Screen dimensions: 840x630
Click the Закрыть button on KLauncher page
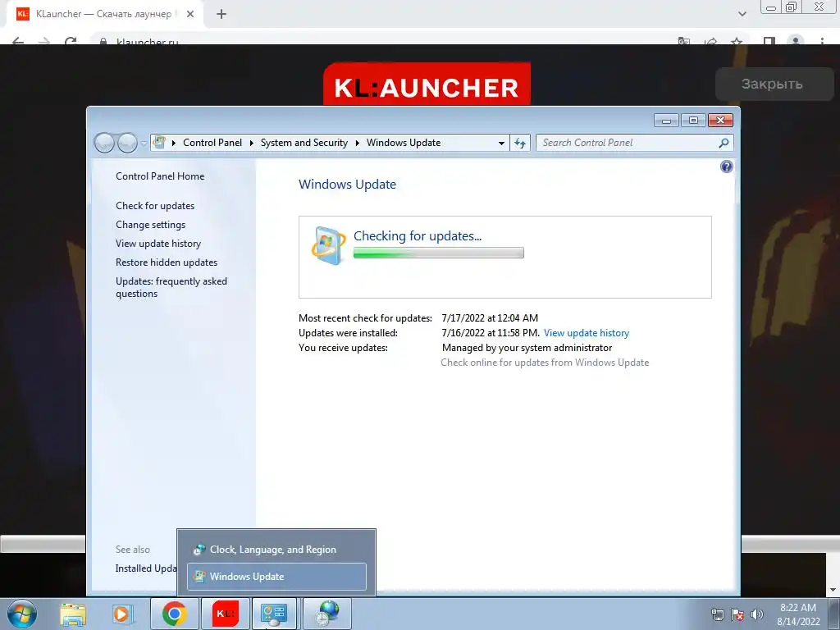coord(774,84)
